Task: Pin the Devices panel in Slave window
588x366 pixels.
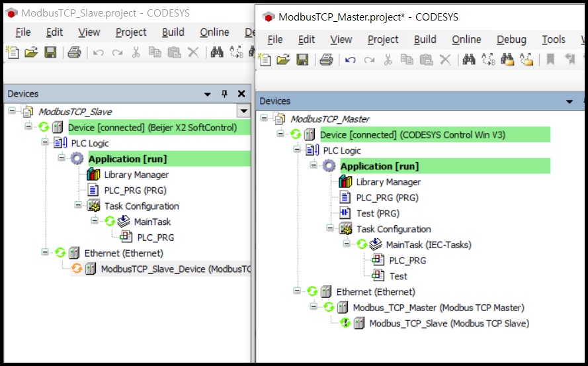Action: click(x=224, y=94)
